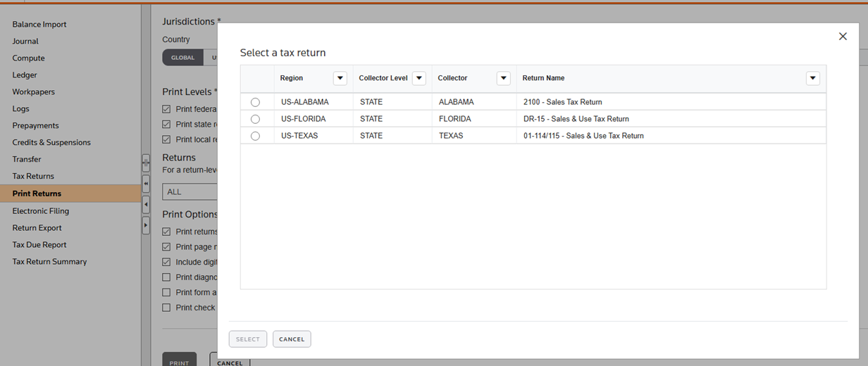Click the single left arrow splitter icon
Image resolution: width=868 pixels, height=366 pixels.
[x=146, y=205]
